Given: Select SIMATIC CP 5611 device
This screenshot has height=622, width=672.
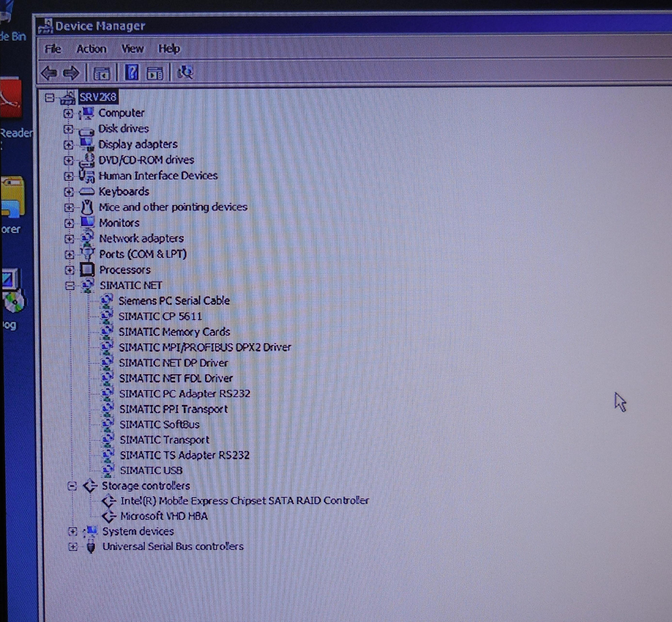Looking at the screenshot, I should pyautogui.click(x=160, y=316).
